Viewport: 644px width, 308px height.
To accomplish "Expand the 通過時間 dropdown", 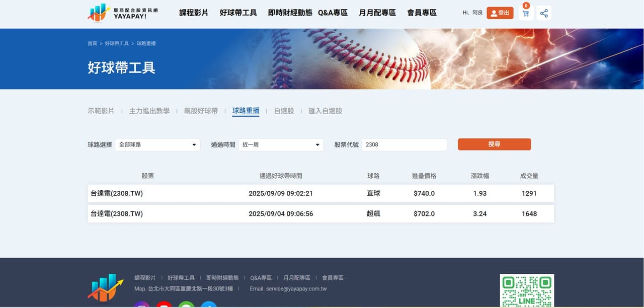I will [281, 144].
